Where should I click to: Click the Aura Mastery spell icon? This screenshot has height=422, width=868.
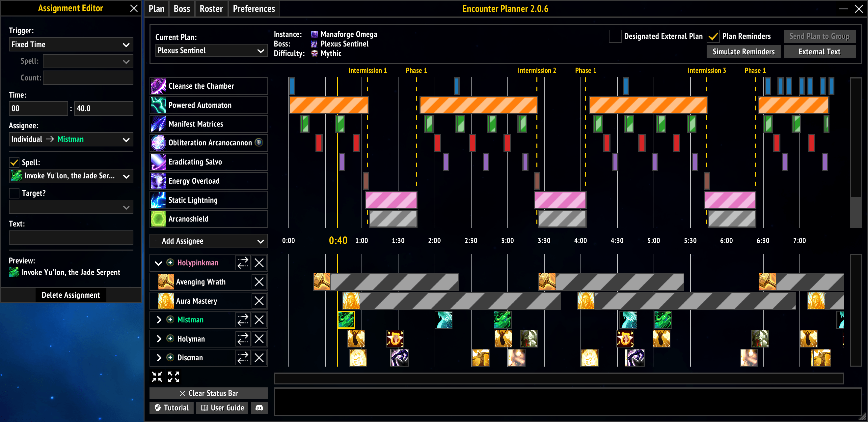pos(166,301)
